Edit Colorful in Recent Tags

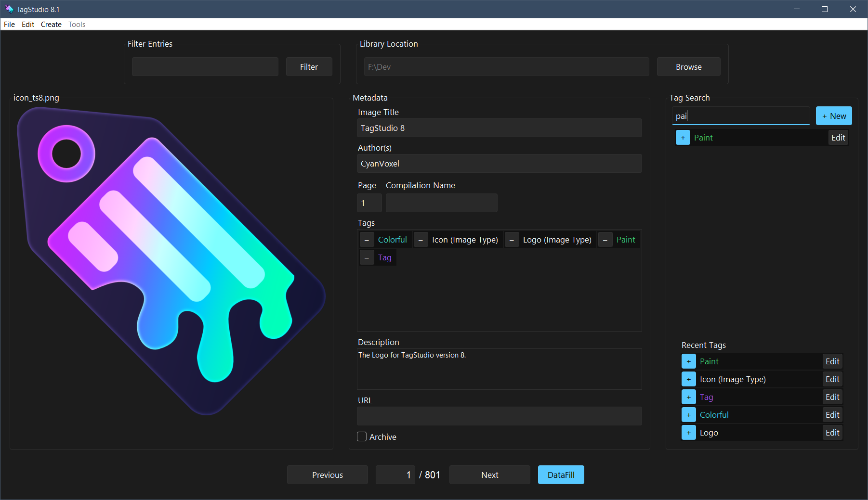[x=832, y=415]
